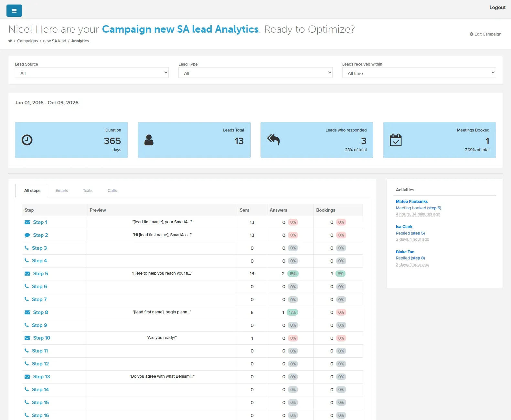Switch to the Texts tab
The height and width of the screenshot is (420, 511).
88,191
